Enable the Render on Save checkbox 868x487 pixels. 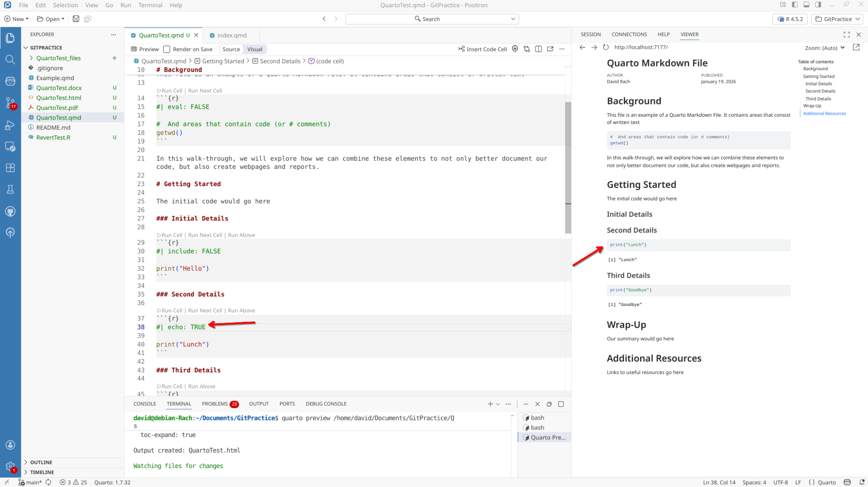[167, 49]
